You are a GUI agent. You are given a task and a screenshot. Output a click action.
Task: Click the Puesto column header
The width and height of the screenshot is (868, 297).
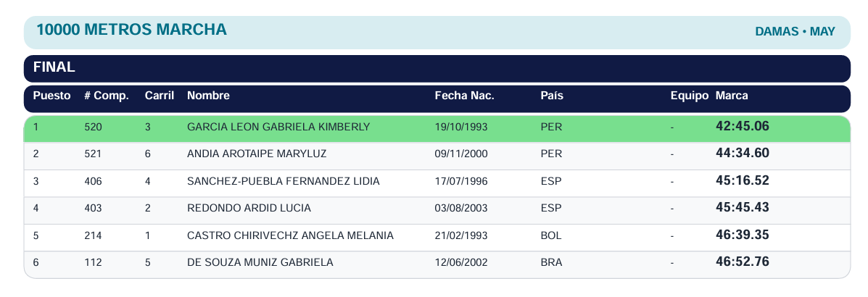(x=52, y=96)
